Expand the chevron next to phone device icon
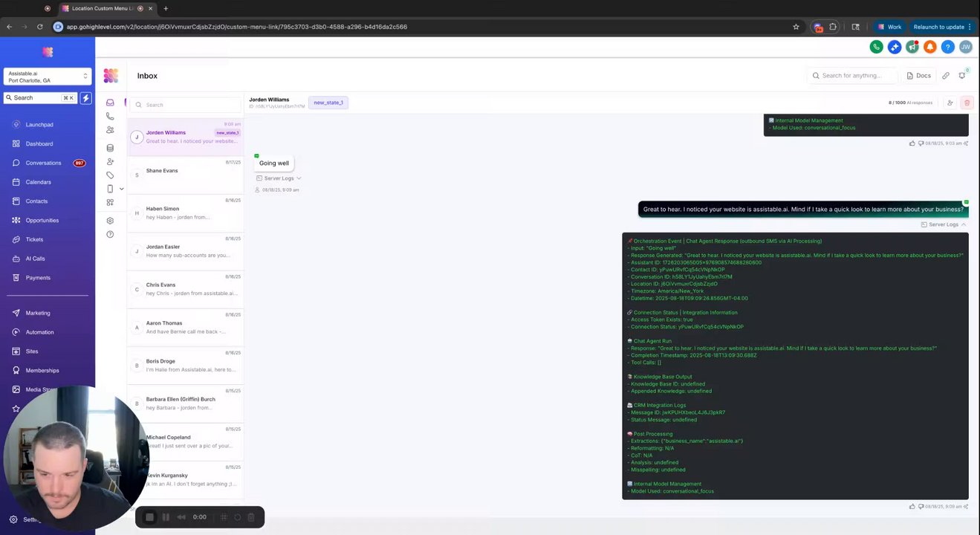Screen dimensions: 980x535 coord(122,189)
